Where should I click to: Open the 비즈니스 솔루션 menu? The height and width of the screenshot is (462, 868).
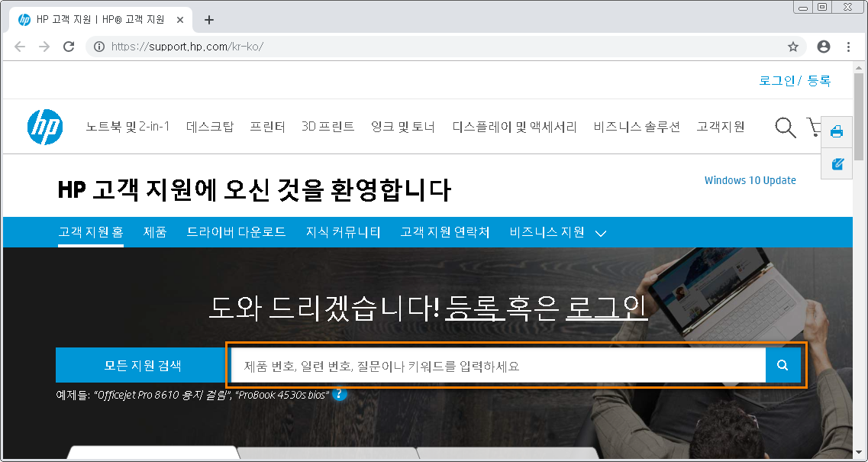point(637,127)
